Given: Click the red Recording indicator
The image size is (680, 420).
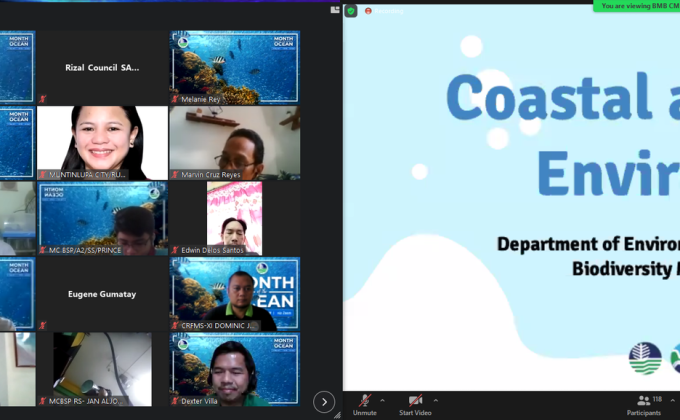Looking at the screenshot, I should tap(385, 11).
